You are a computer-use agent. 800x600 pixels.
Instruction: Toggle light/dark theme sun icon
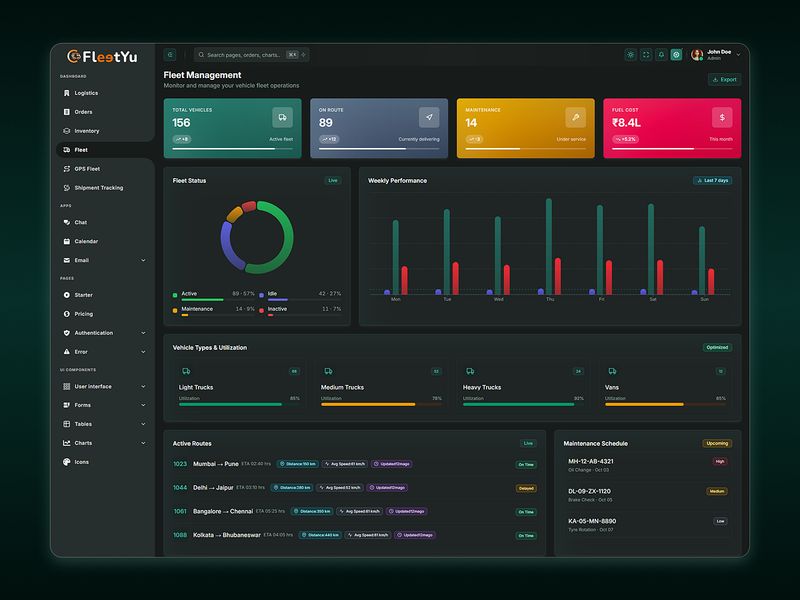click(x=631, y=55)
